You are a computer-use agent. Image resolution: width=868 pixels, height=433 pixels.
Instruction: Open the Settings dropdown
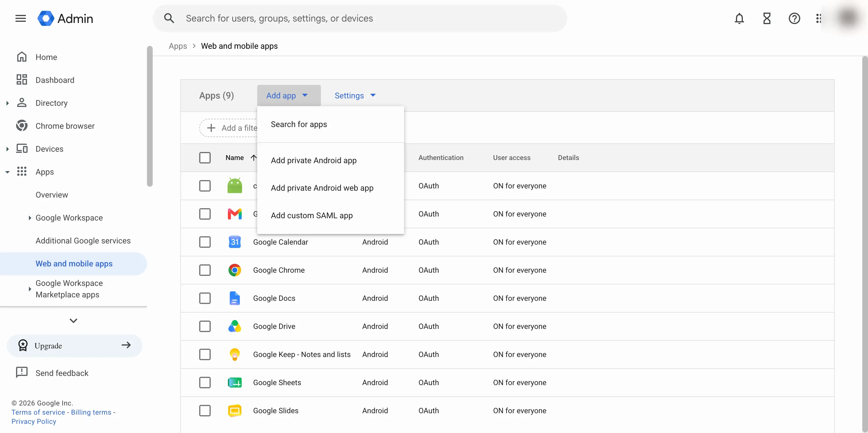tap(355, 95)
